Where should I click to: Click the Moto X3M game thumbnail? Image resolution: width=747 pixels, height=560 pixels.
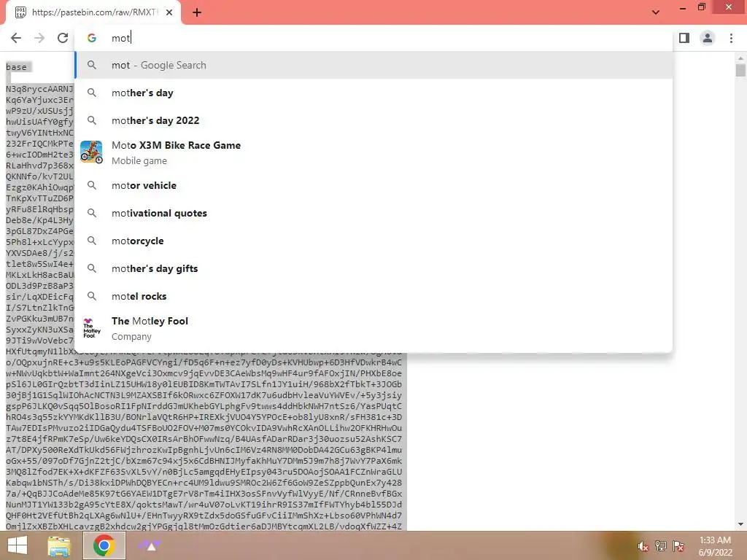91,152
